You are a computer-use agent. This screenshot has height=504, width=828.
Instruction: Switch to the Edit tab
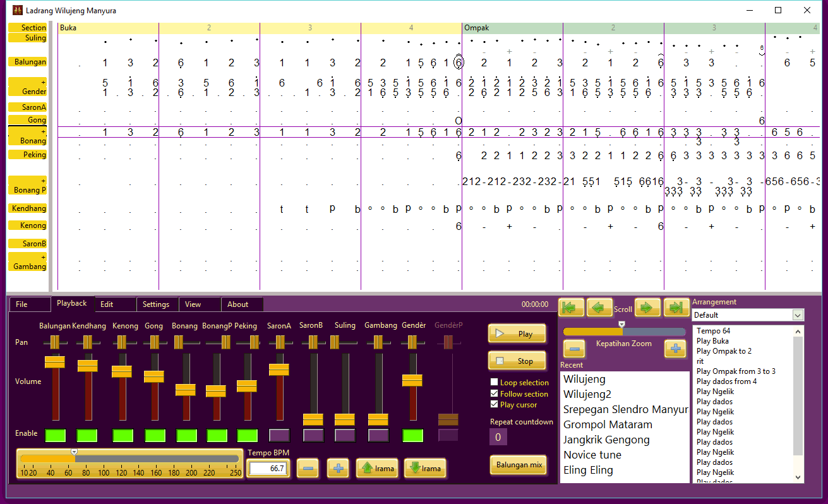pos(115,304)
